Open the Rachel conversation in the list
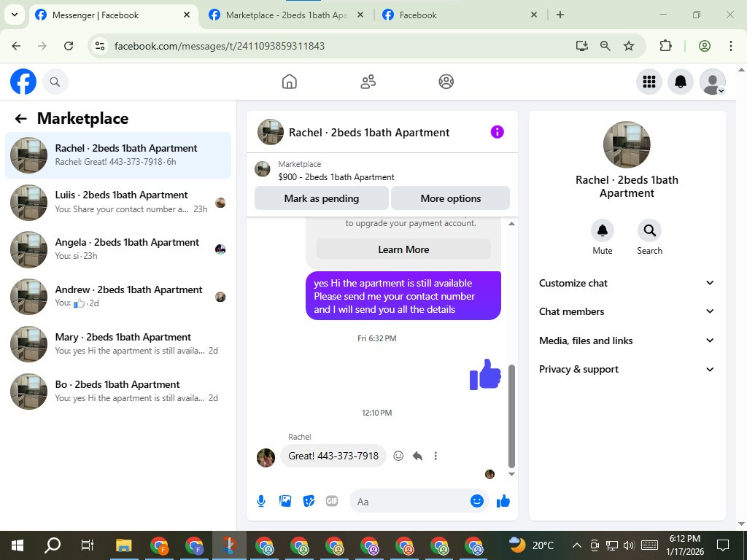This screenshot has width=747, height=560. pyautogui.click(x=118, y=155)
